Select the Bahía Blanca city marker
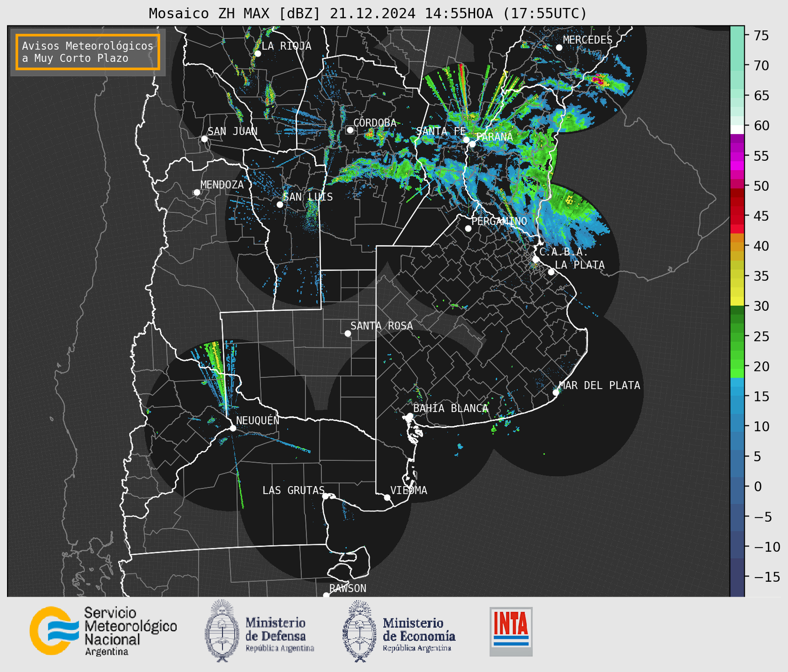The height and width of the screenshot is (672, 788). click(410, 416)
